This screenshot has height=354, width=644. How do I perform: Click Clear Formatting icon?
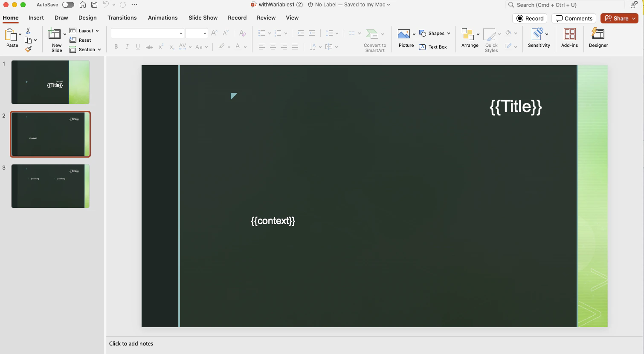coord(242,33)
